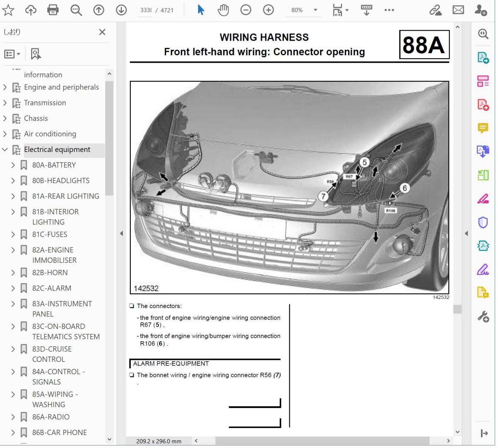The image size is (498, 448).
Task: Click the Send for comments tool icon
Action: click(x=483, y=293)
